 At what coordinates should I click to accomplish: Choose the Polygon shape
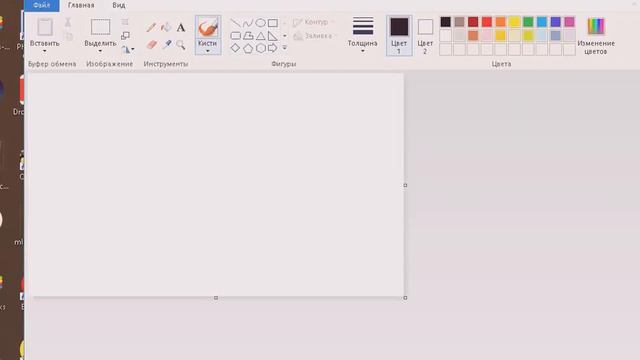click(248, 36)
